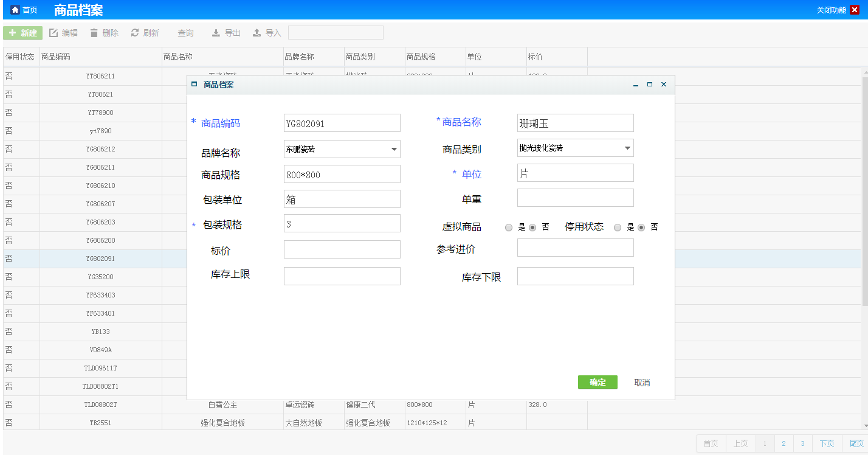
Task: Minimize the 商品档案 dialog
Action: 636,85
